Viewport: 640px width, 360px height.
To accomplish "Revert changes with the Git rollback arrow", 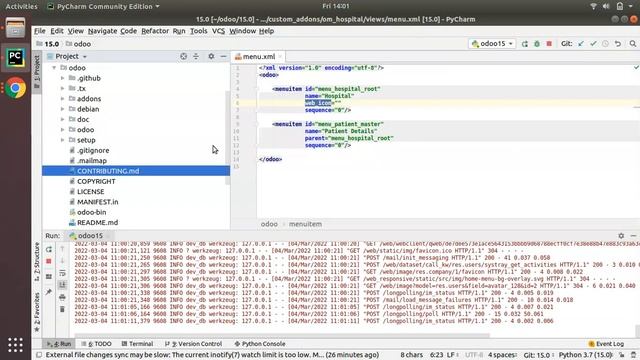I will pyautogui.click(x=618, y=44).
